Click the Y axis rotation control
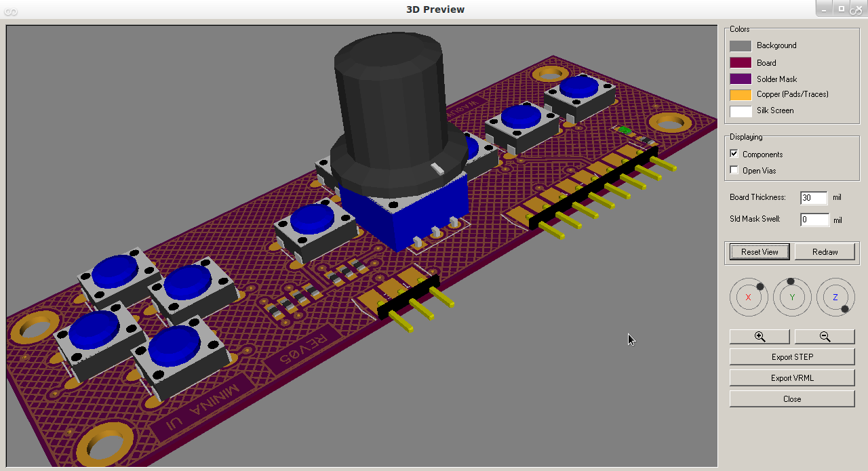This screenshot has width=868, height=471. [792, 297]
